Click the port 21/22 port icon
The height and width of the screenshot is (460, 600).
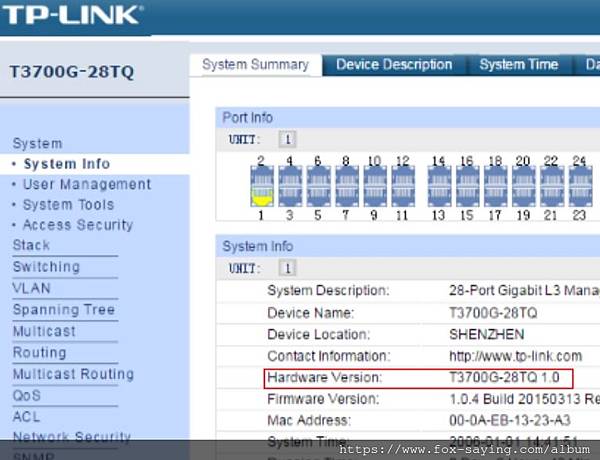click(x=552, y=186)
